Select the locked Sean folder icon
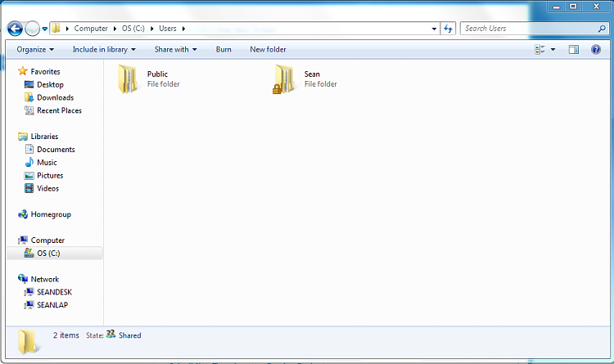614x364 pixels. coord(284,79)
